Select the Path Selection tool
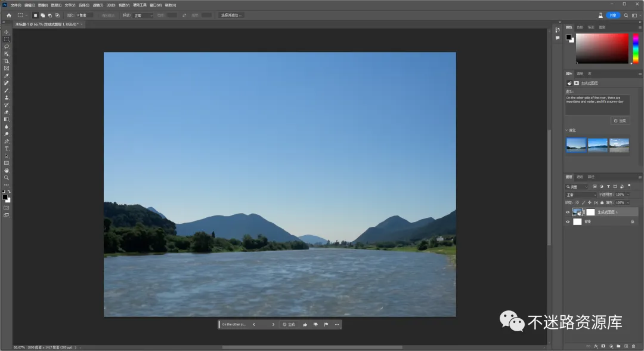The height and width of the screenshot is (351, 644). click(x=6, y=156)
